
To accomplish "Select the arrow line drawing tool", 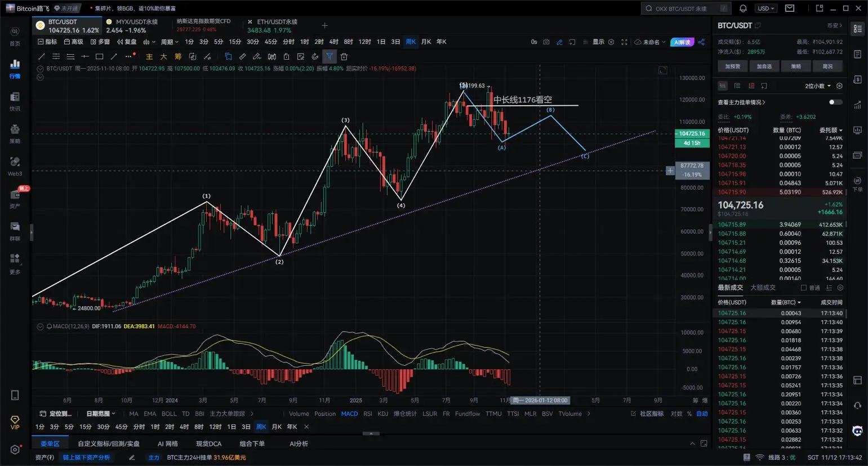I will coord(114,56).
